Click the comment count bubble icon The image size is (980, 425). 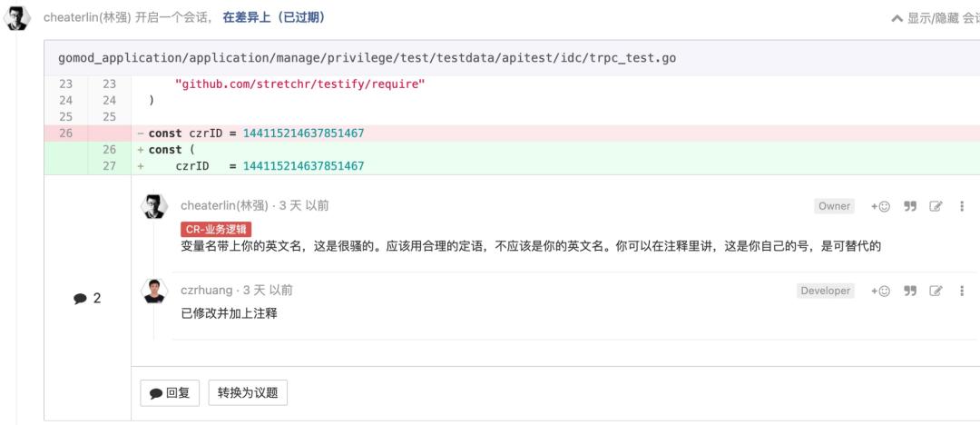(x=80, y=299)
